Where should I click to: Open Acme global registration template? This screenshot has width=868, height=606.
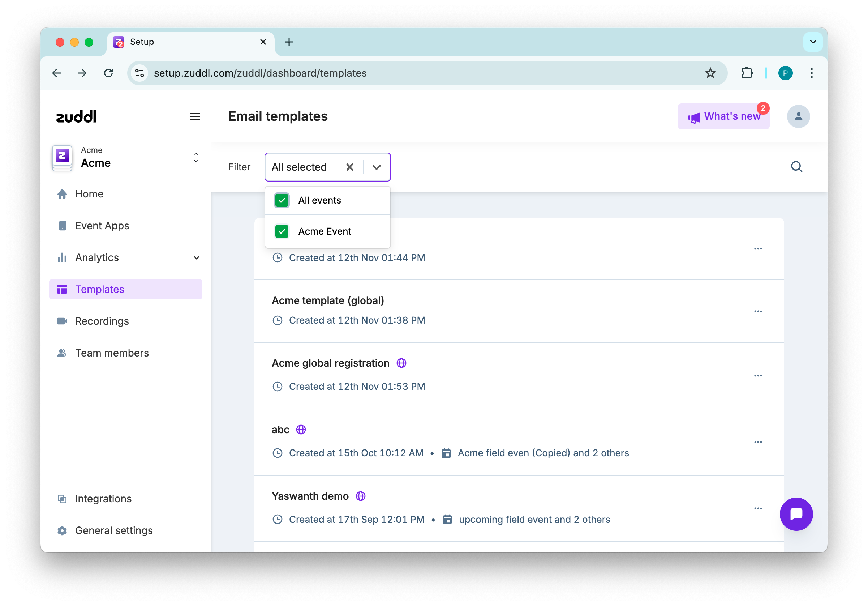330,363
